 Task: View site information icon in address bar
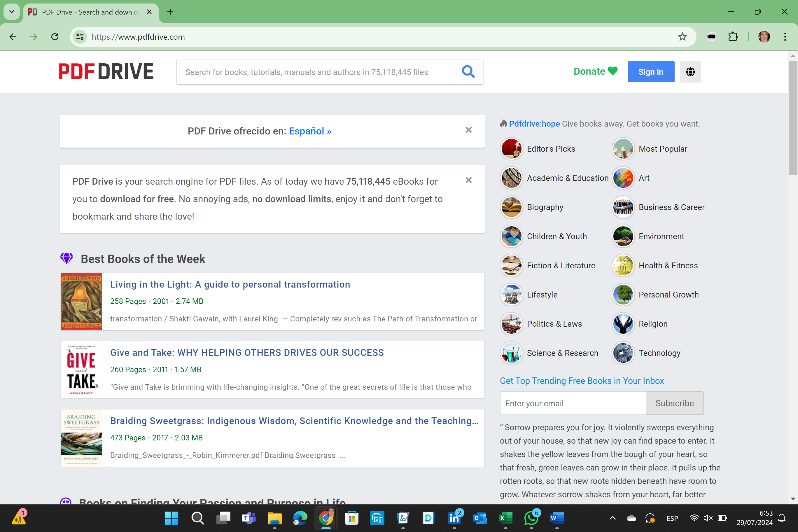click(80, 37)
